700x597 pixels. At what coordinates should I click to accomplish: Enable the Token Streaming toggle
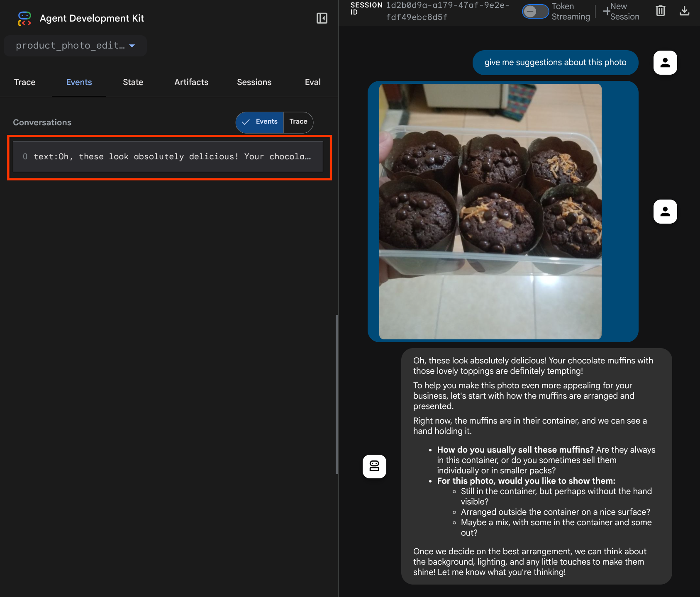coord(535,12)
